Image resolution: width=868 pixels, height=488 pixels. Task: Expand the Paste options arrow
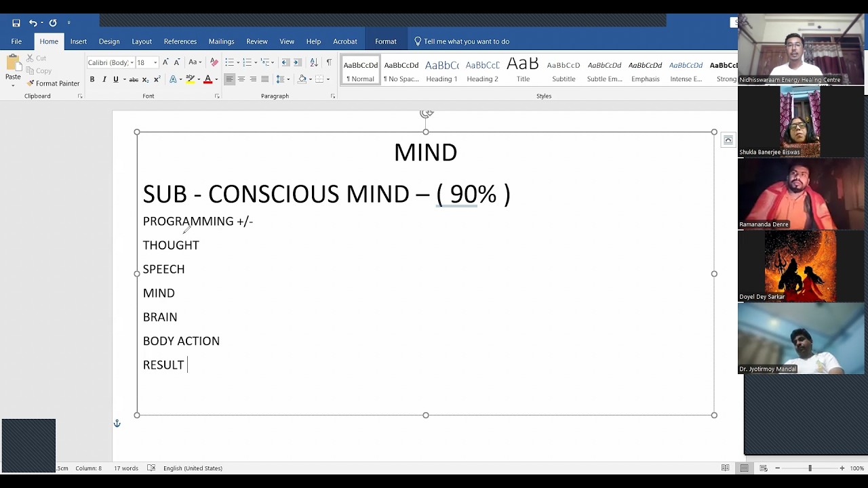click(x=13, y=86)
